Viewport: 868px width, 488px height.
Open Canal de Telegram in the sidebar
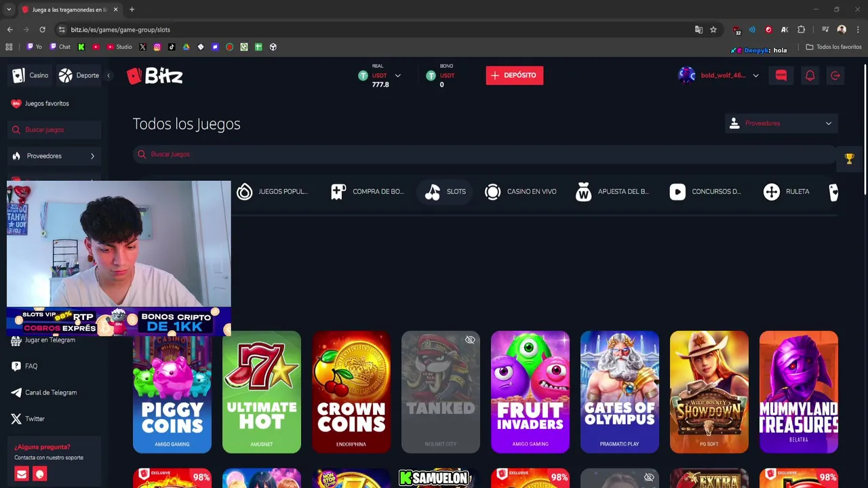(44, 392)
